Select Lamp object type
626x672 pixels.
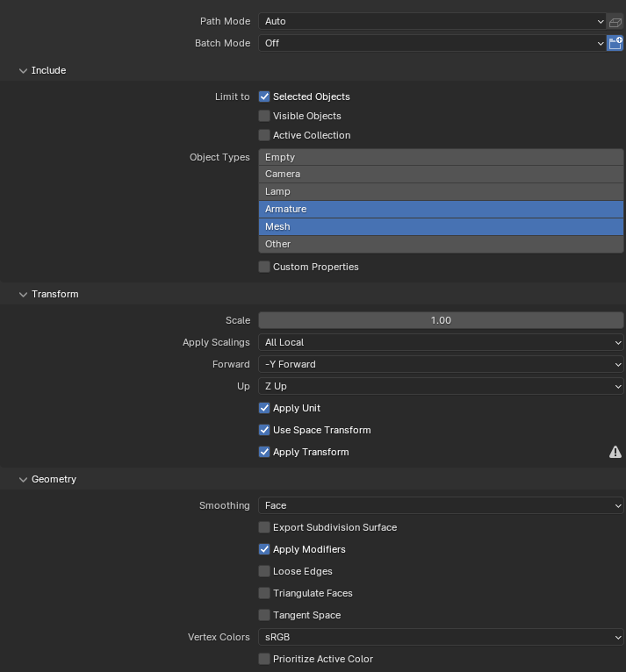(x=441, y=192)
